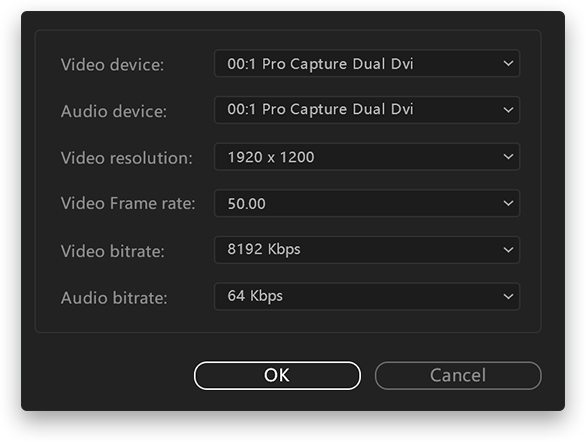Click the "Video device:" label
586x442 pixels.
point(112,65)
